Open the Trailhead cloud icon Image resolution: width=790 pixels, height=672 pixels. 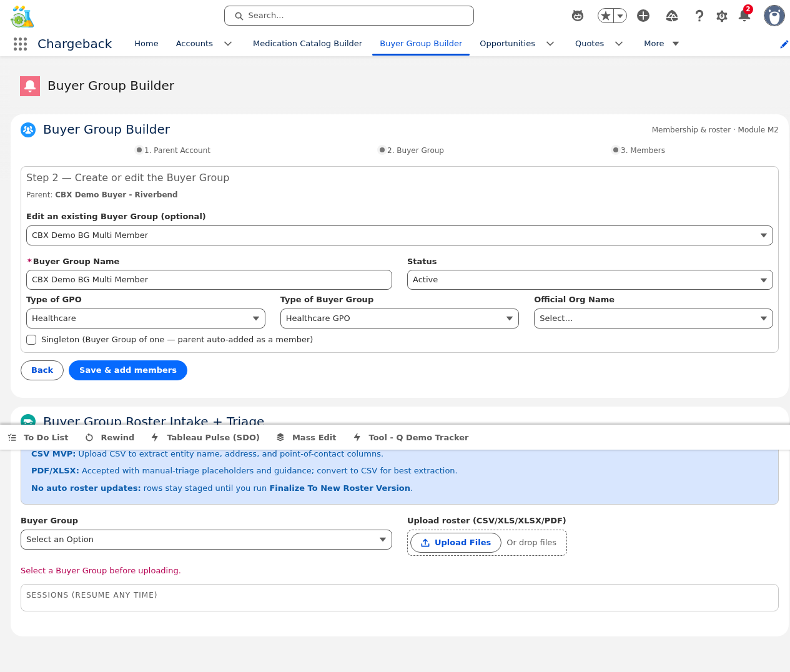672,16
